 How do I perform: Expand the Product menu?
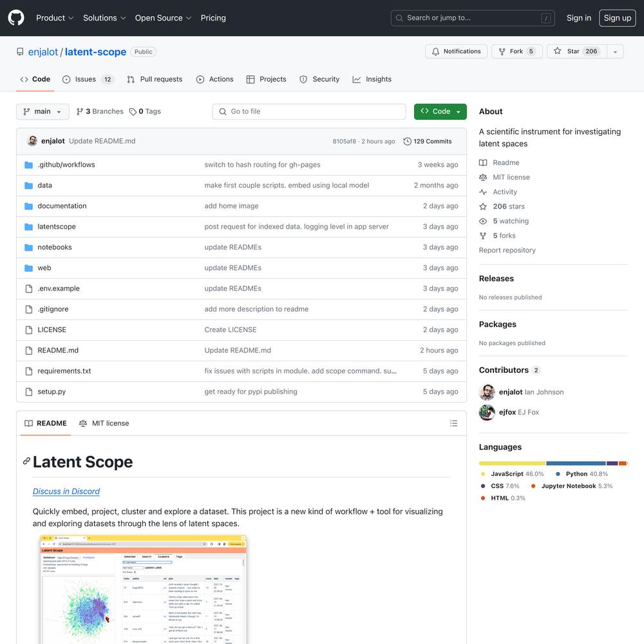coord(55,17)
